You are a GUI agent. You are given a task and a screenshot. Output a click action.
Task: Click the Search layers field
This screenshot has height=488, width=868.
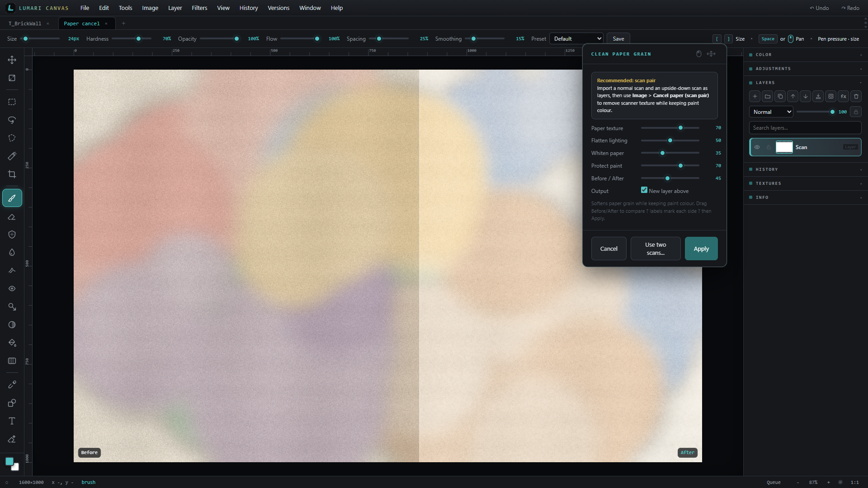coord(805,128)
